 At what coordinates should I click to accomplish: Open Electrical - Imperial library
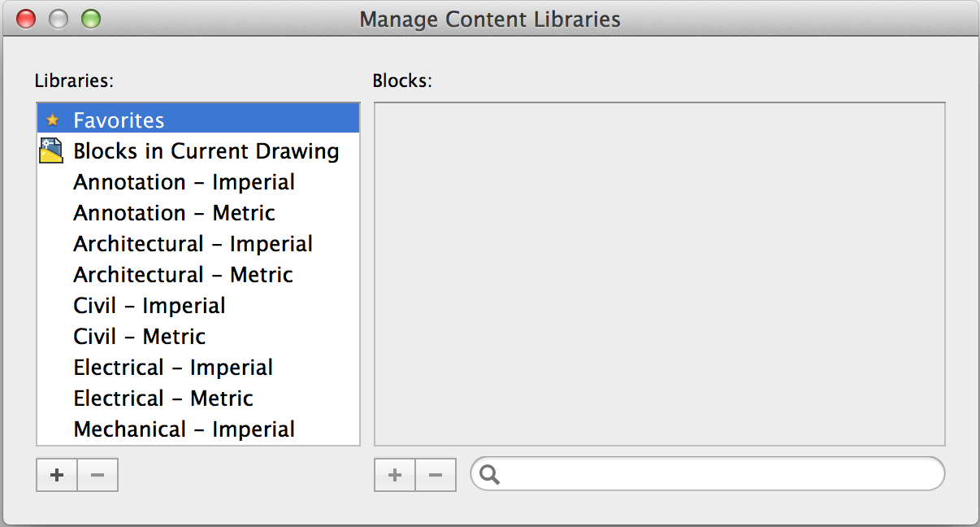click(173, 368)
